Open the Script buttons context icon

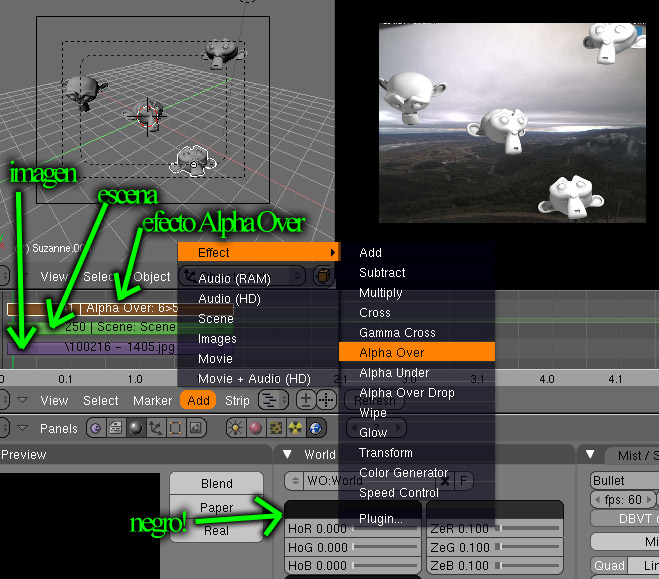coord(116,428)
